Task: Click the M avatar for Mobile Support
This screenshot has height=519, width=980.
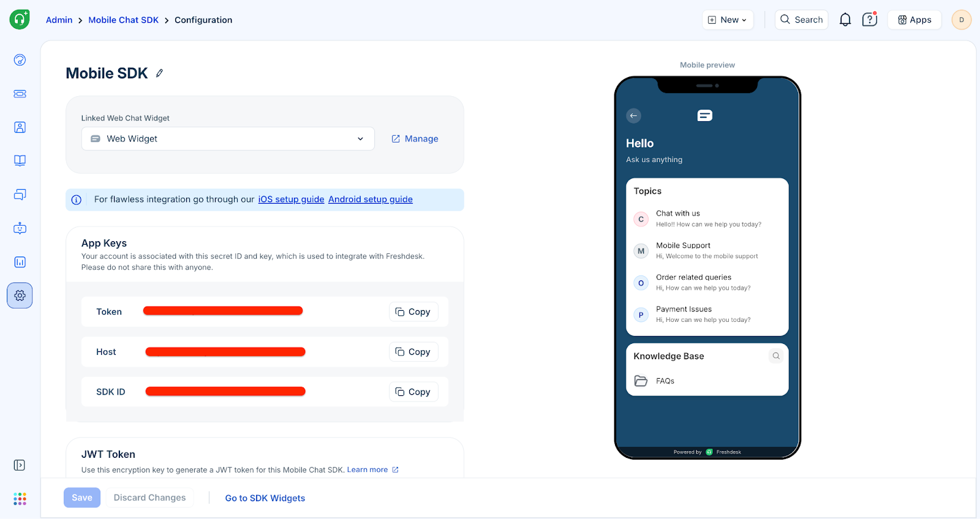Action: (641, 251)
